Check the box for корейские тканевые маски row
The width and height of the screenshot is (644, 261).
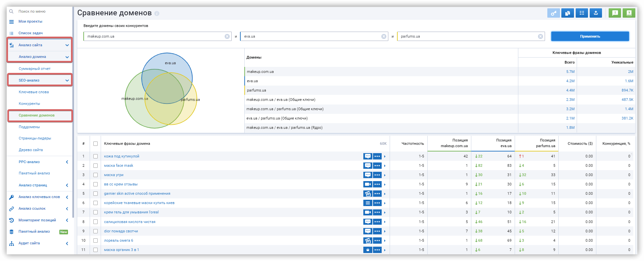point(96,203)
